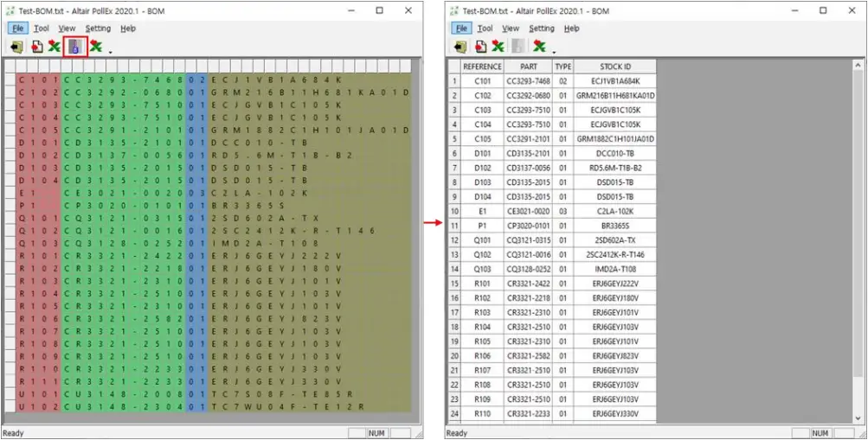Open File menu in left window

tap(17, 29)
